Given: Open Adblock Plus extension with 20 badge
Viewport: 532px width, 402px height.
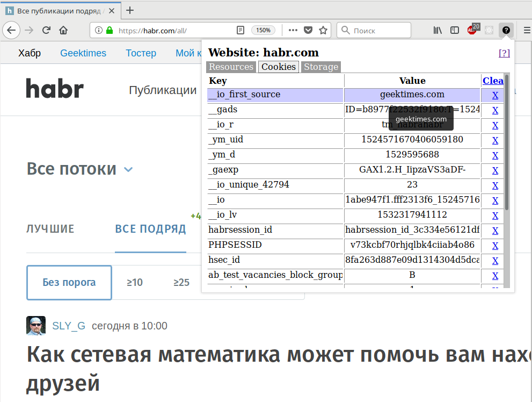Looking at the screenshot, I should tap(472, 30).
